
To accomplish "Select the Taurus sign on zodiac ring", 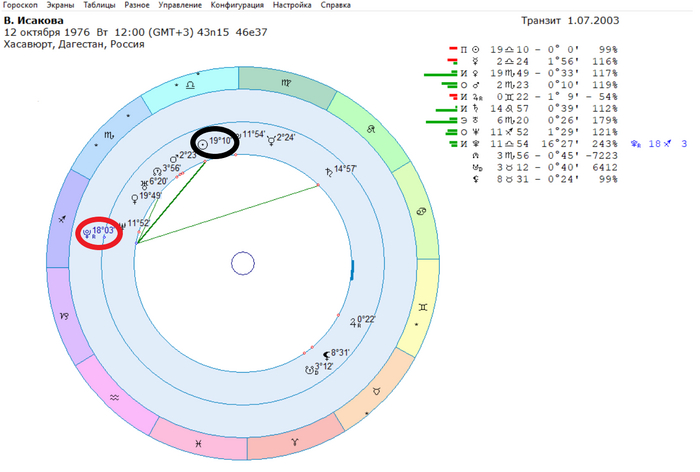I will [377, 391].
